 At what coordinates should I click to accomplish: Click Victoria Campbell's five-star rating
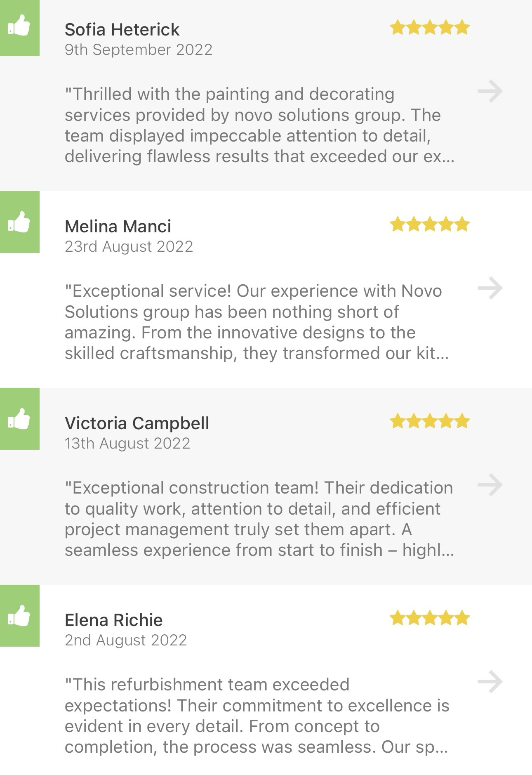(x=429, y=421)
